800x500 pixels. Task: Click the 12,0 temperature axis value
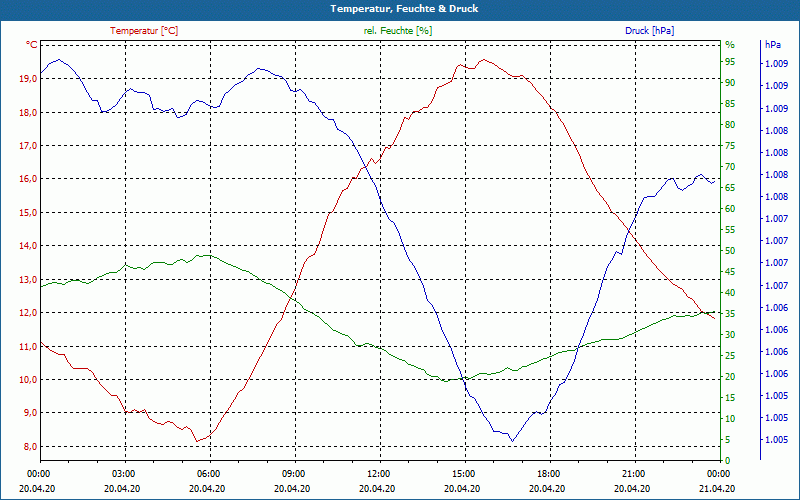tap(28, 313)
